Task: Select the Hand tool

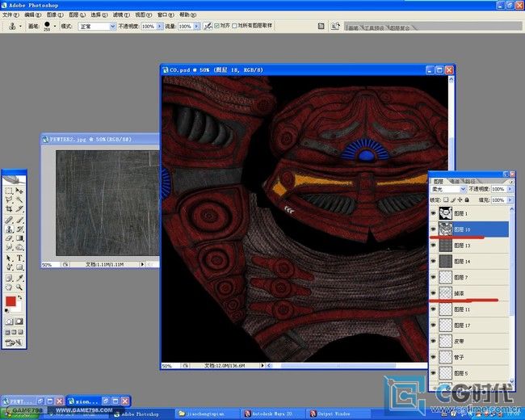Action: (x=9, y=288)
